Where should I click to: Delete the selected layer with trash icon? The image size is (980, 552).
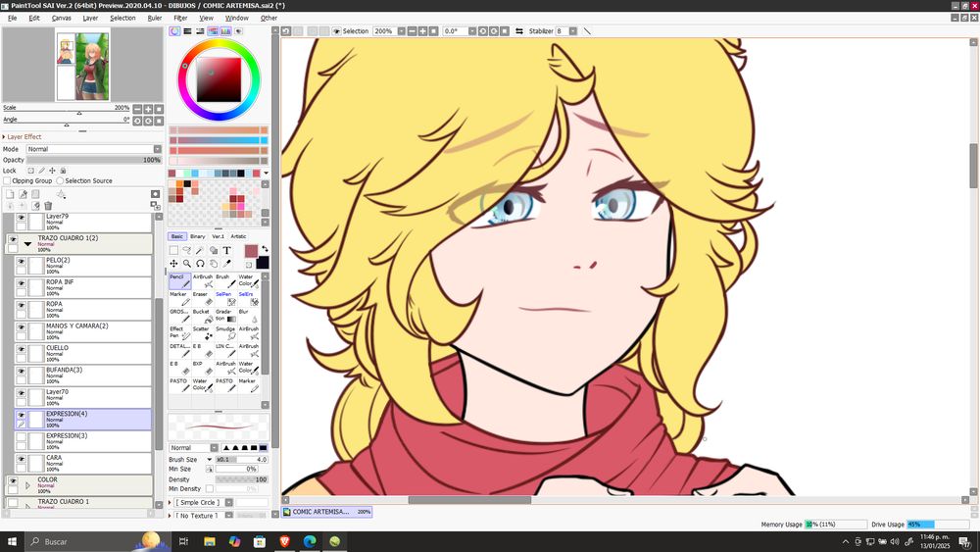[48, 206]
